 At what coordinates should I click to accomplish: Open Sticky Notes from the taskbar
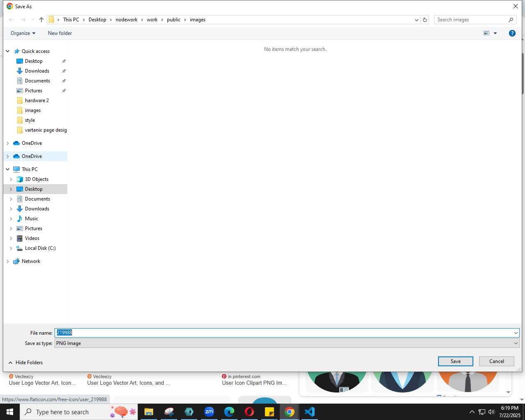pos(269,412)
